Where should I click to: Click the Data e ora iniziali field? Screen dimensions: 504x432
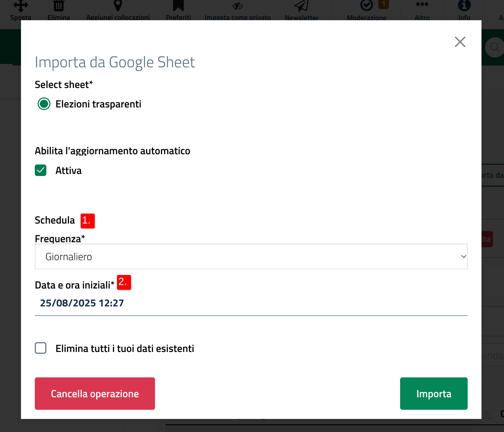251,303
